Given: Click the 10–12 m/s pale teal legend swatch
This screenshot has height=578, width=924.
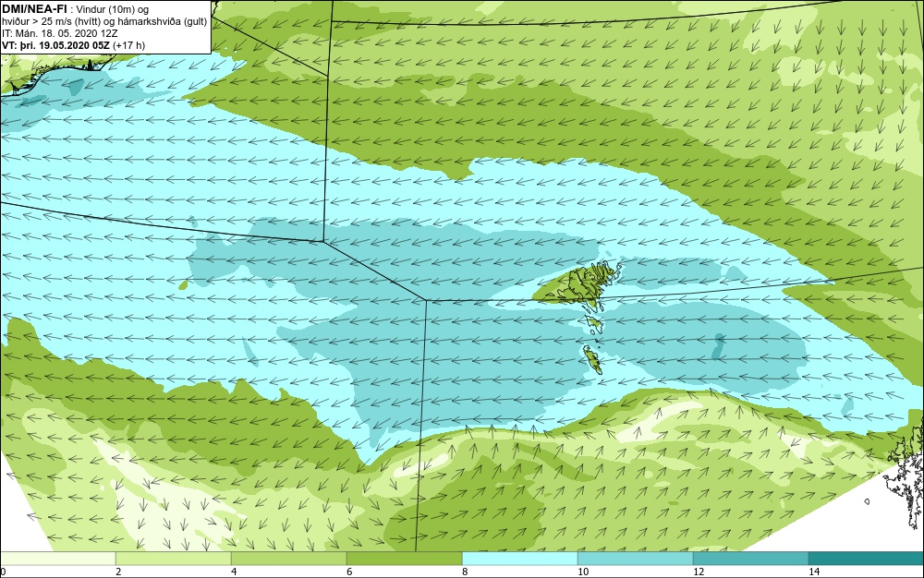Looking at the screenshot, I should [x=636, y=559].
